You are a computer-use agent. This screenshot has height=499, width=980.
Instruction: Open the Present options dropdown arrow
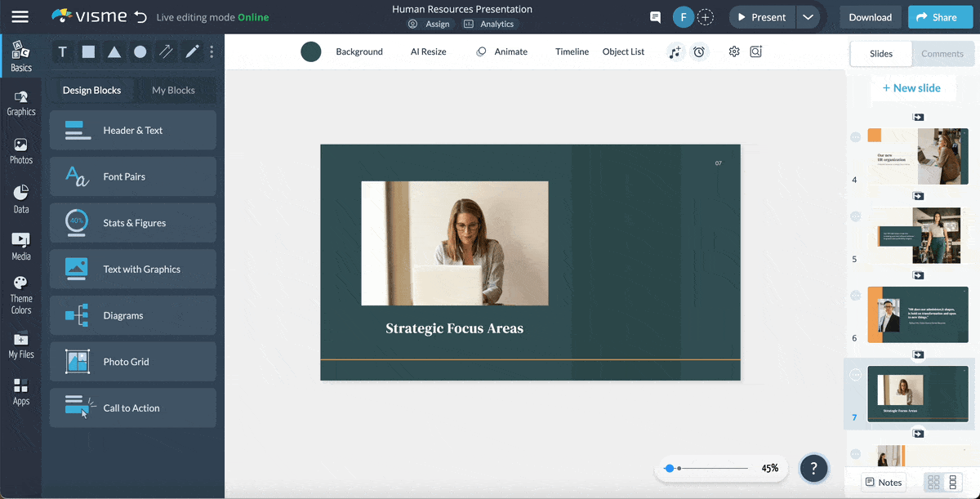coord(808,16)
